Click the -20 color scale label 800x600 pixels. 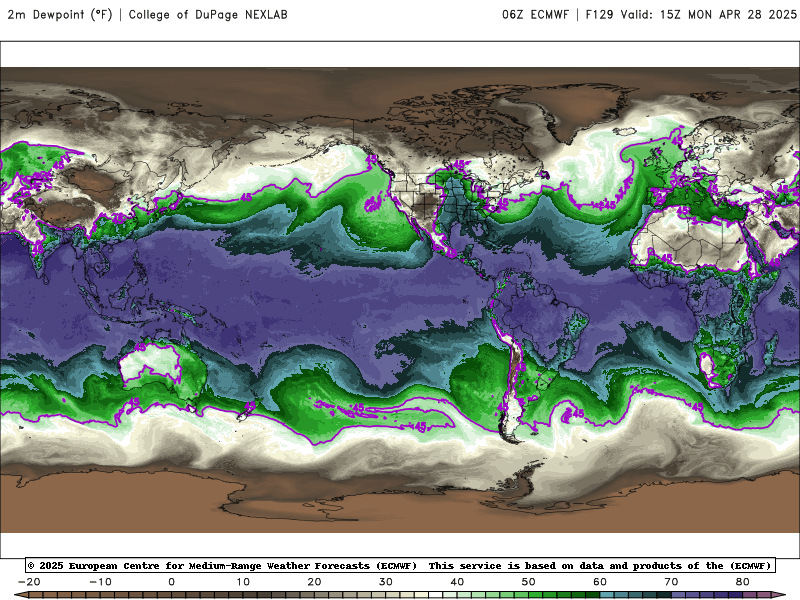(29, 582)
